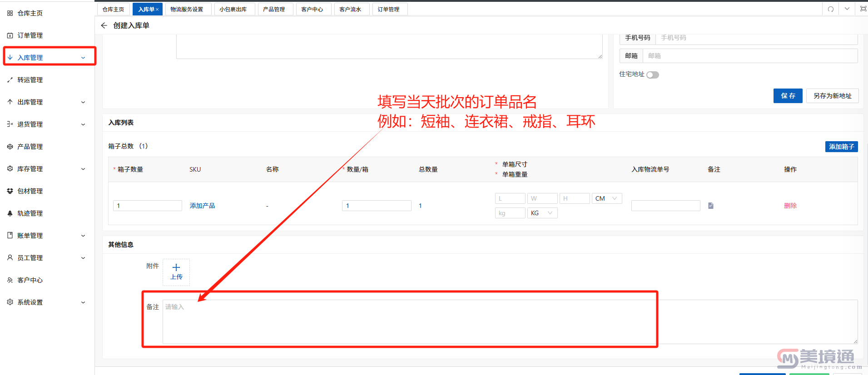
Task: Click the 删除 link in the box row
Action: click(790, 206)
